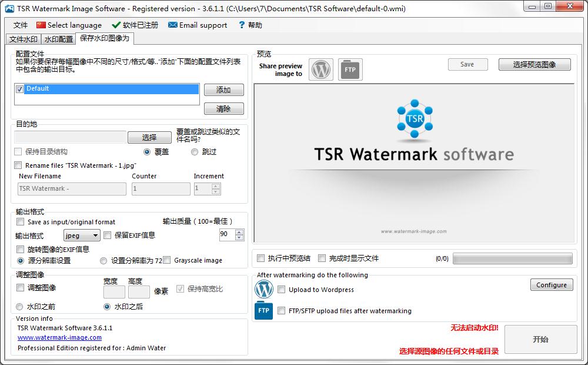Viewport: 588px width, 365px height.
Task: Toggle 执行中预览结 checkbox
Action: click(x=260, y=258)
